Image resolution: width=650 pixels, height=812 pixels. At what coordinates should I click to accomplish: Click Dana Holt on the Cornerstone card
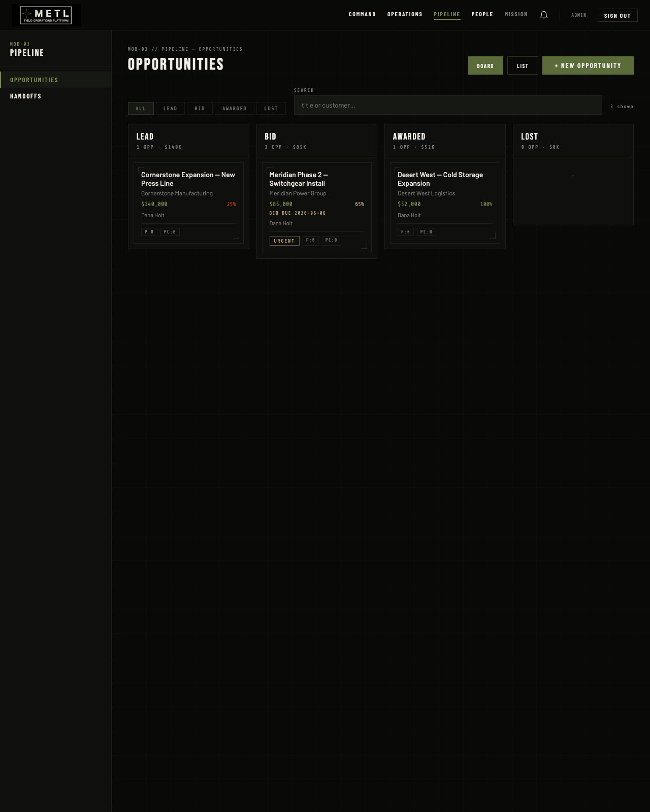tap(153, 215)
